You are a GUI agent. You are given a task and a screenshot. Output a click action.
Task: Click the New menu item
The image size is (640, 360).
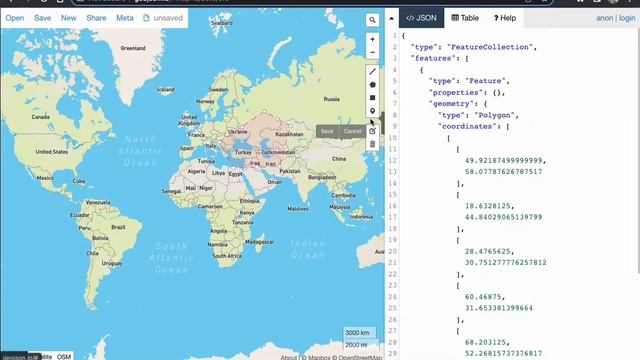point(69,18)
